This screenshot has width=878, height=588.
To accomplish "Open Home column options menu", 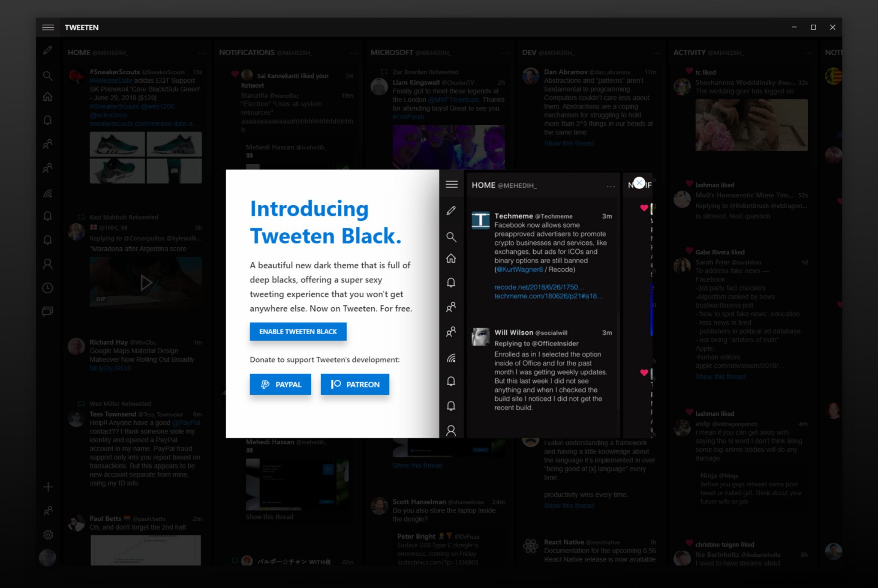I will tap(202, 53).
